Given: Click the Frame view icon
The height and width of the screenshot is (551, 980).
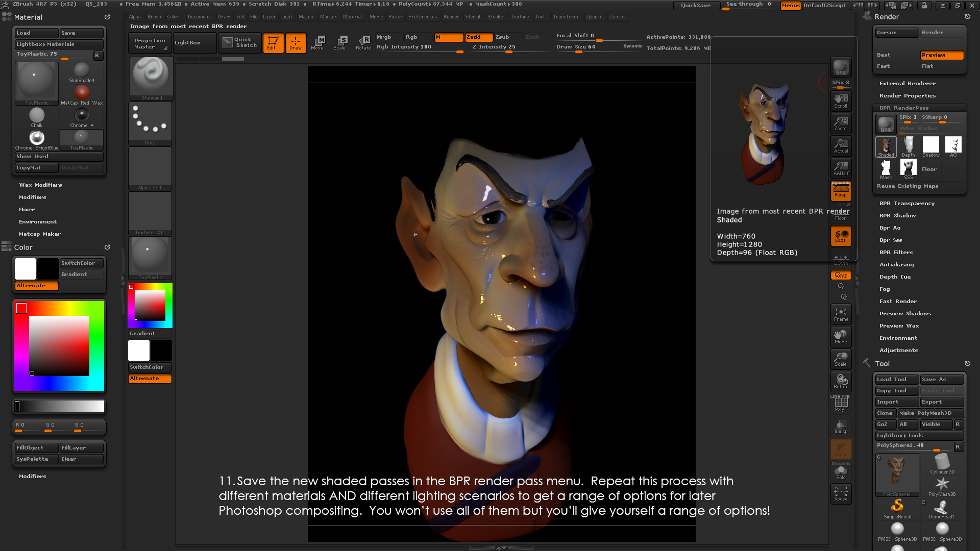Looking at the screenshot, I should tap(841, 314).
